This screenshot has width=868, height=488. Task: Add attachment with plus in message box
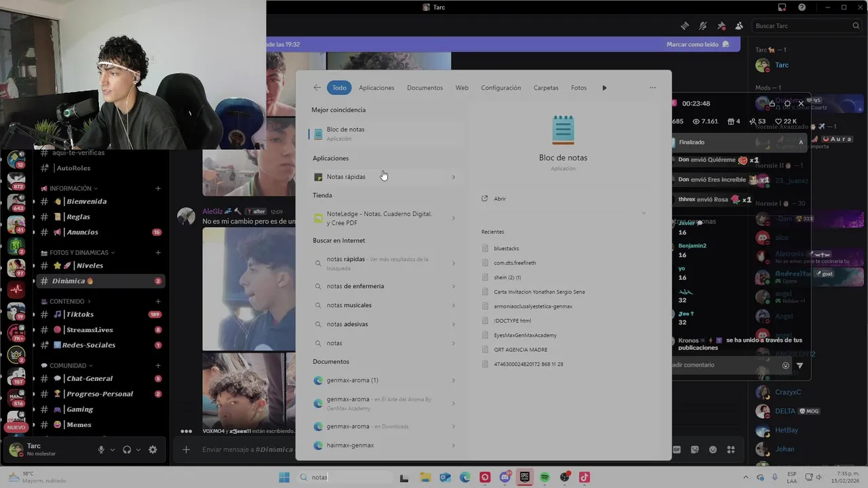click(186, 449)
